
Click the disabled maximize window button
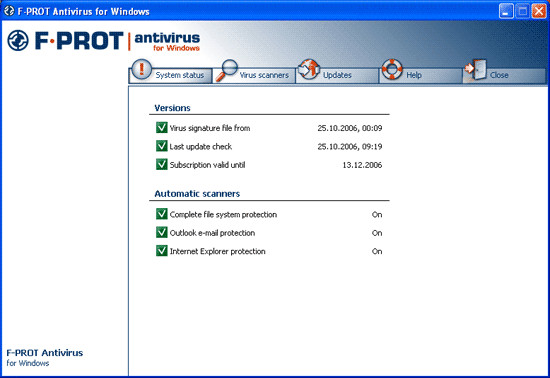click(522, 11)
